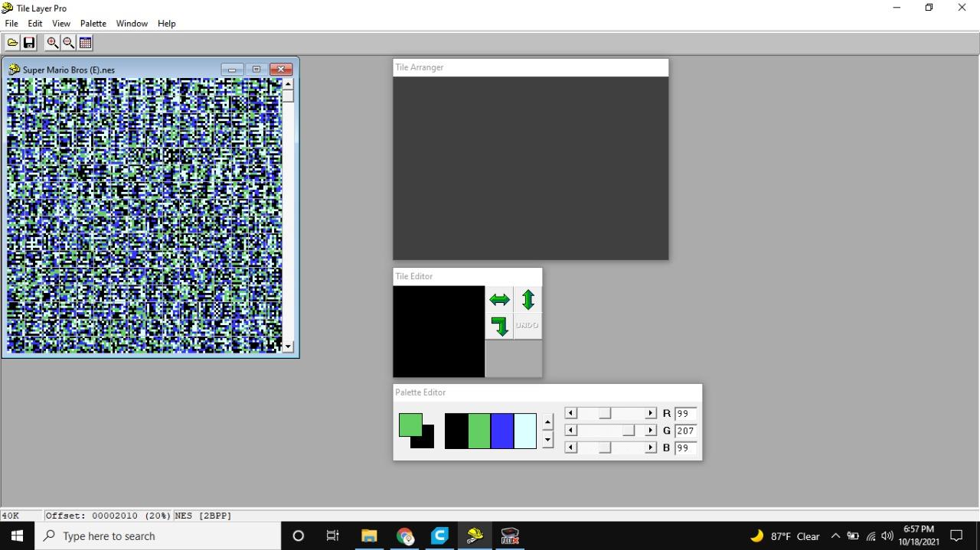Open the Help menu
The image size is (980, 550).
[167, 24]
